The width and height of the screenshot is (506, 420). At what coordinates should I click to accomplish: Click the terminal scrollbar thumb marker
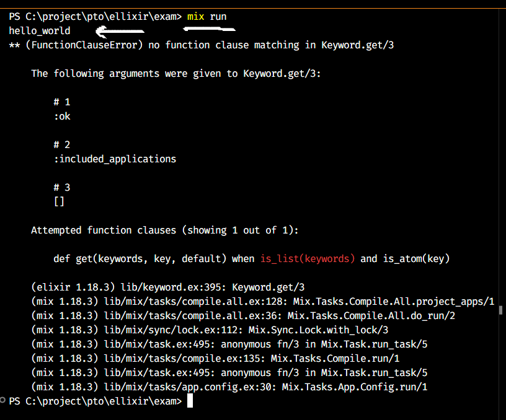(x=500, y=310)
